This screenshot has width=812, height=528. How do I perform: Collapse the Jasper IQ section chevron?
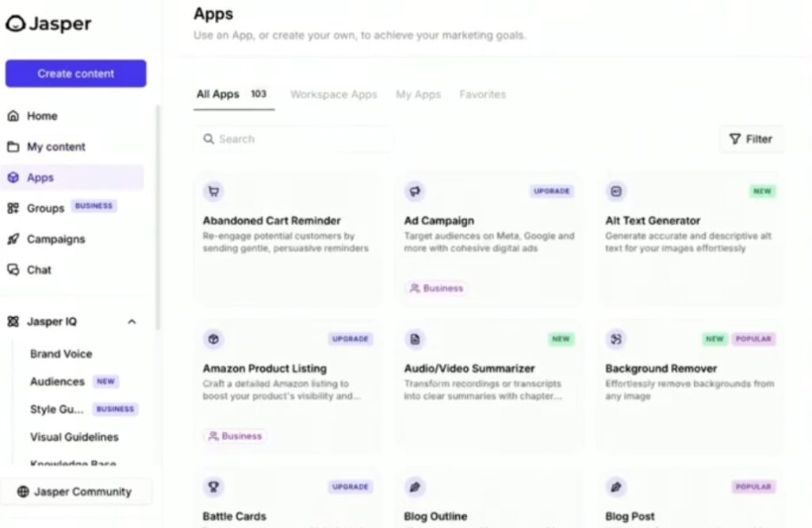tap(132, 321)
